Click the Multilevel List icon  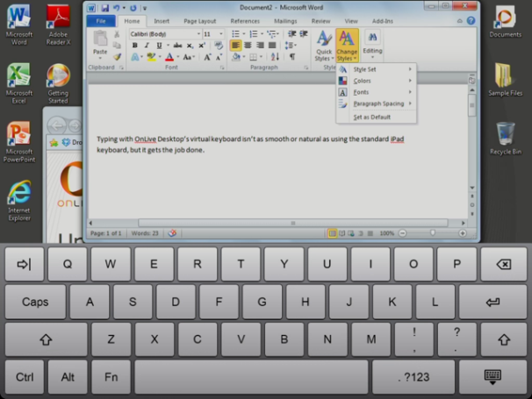pyautogui.click(x=271, y=33)
